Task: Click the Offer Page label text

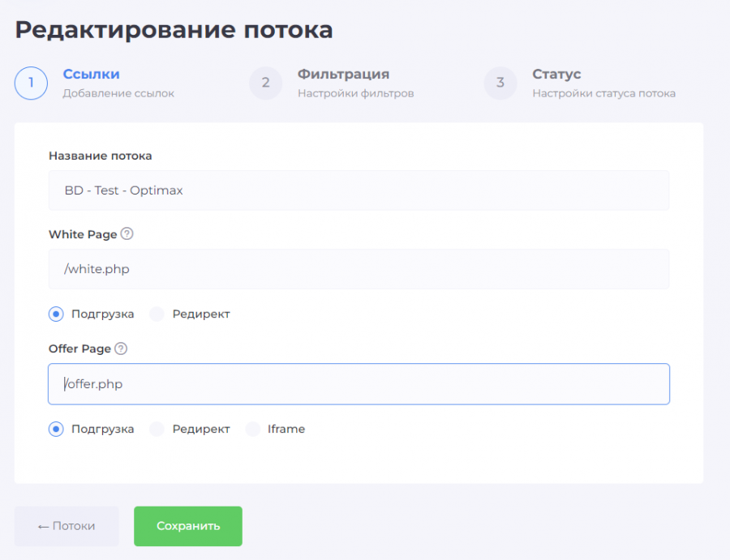Action: coord(79,348)
